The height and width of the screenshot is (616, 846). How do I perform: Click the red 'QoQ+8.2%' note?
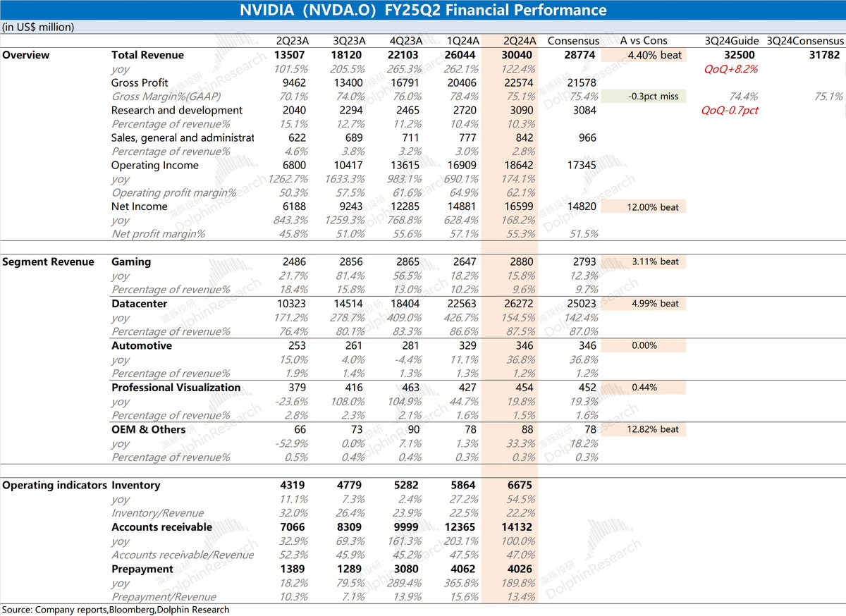pyautogui.click(x=732, y=69)
